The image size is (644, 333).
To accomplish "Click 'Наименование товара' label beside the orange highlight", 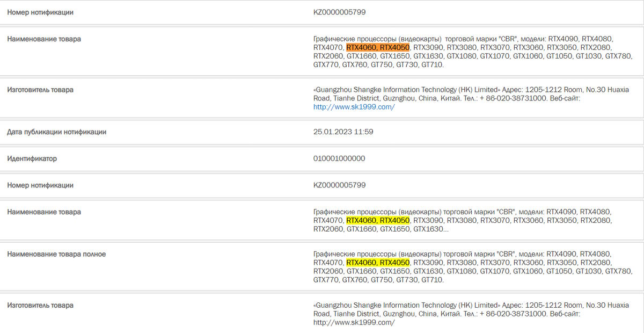I will click(x=44, y=39).
